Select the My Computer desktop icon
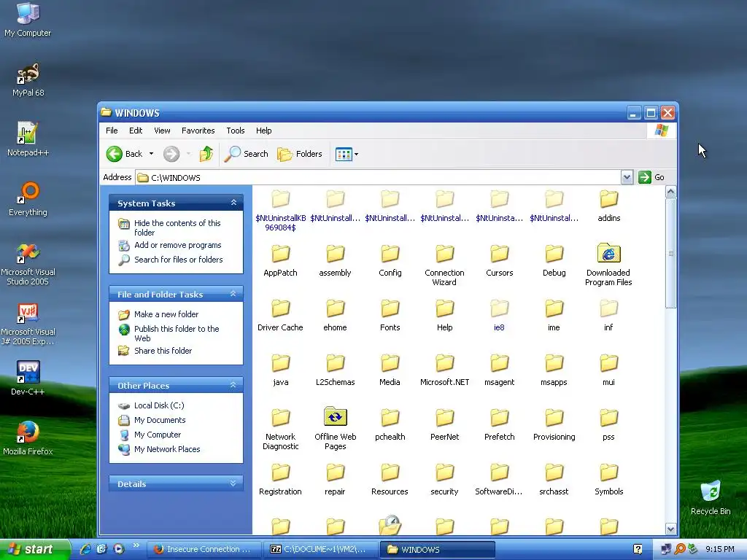 click(28, 20)
